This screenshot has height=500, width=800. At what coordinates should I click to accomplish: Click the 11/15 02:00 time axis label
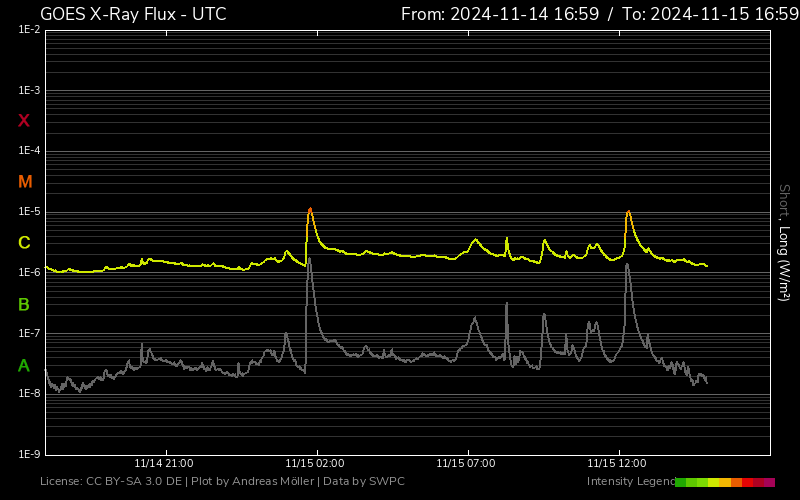(315, 464)
